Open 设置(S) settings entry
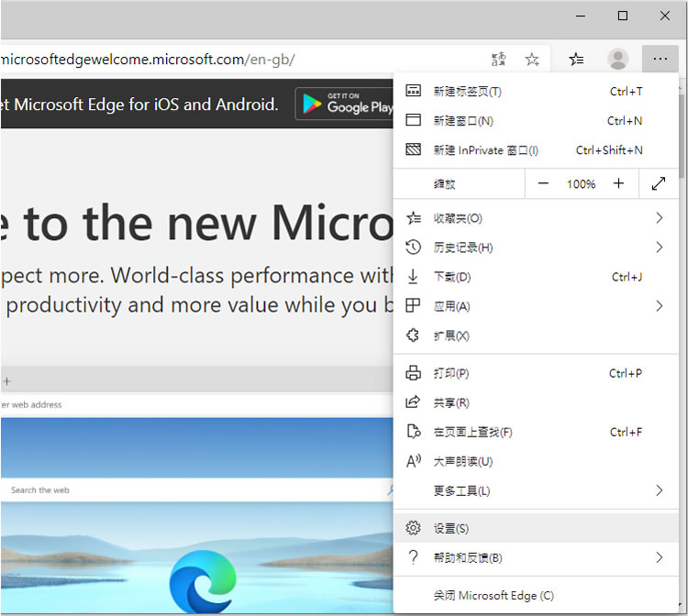The image size is (688, 616). 536,528
